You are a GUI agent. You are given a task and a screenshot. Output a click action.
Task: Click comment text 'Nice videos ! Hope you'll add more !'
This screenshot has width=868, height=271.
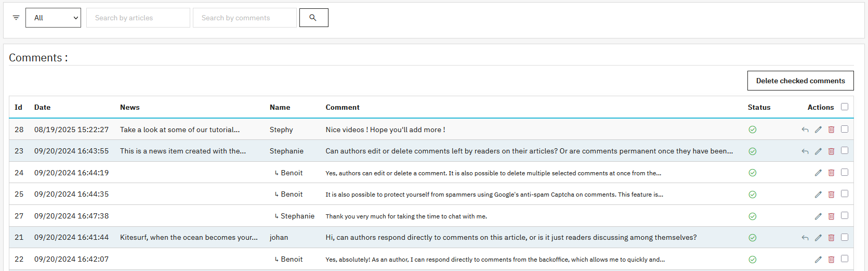pyautogui.click(x=385, y=130)
